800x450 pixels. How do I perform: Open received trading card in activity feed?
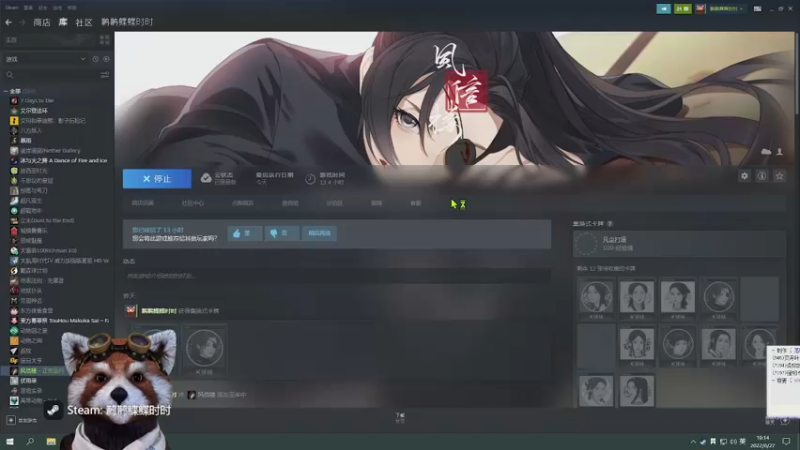205,348
